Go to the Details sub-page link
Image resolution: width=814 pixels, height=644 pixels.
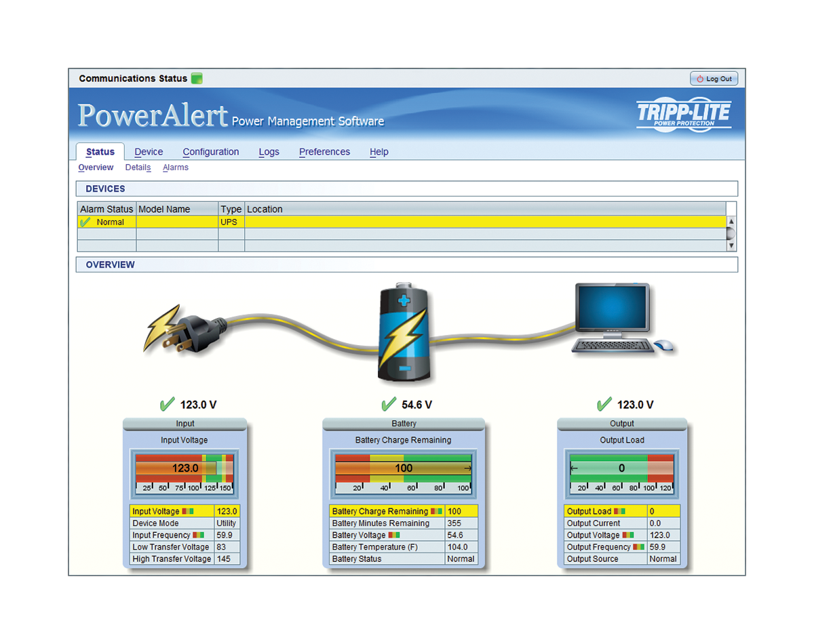click(x=138, y=167)
